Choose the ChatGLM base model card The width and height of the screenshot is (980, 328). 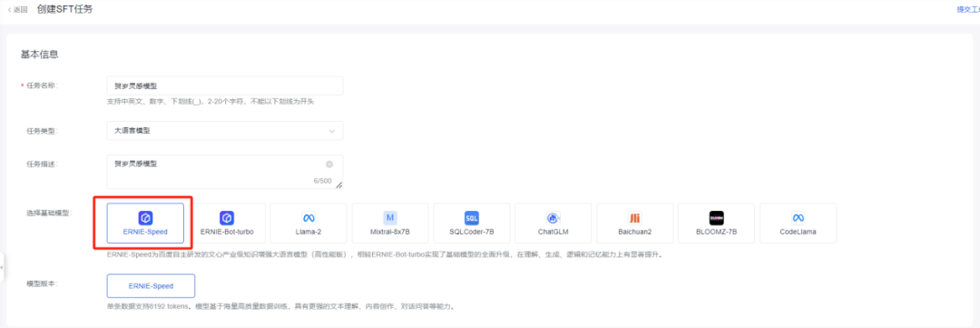tap(554, 223)
